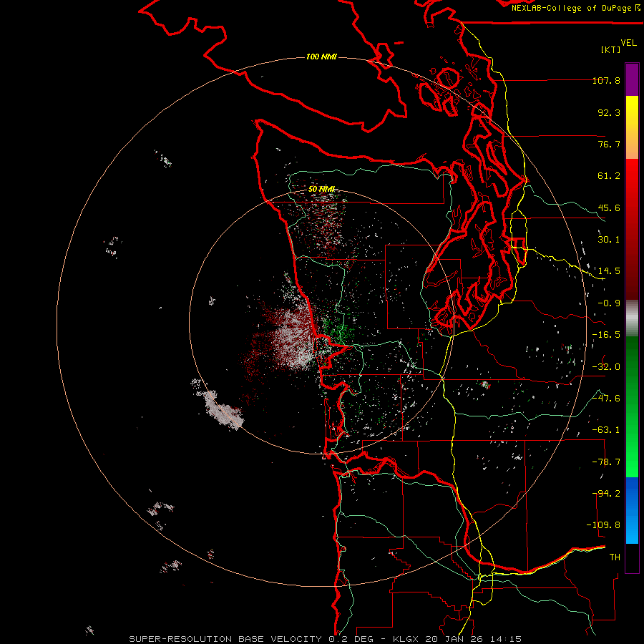Click the -63.1 velocity scale value

tap(606, 430)
